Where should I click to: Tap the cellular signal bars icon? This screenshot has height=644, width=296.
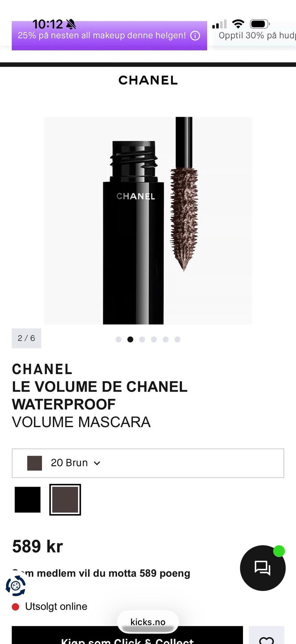pyautogui.click(x=220, y=24)
